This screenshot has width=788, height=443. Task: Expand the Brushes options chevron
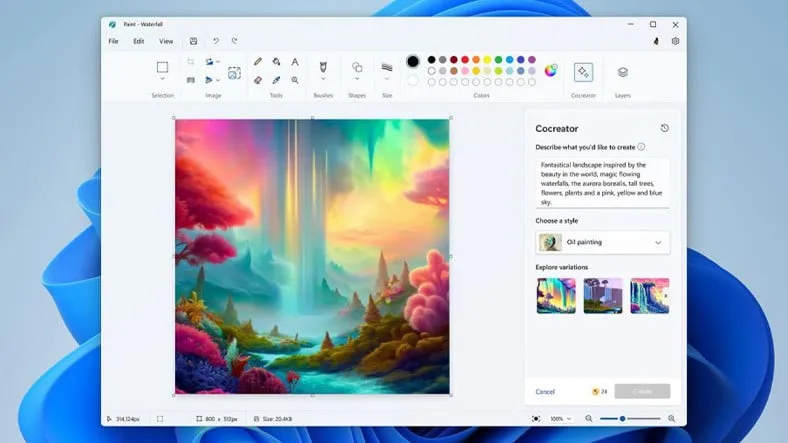[323, 80]
